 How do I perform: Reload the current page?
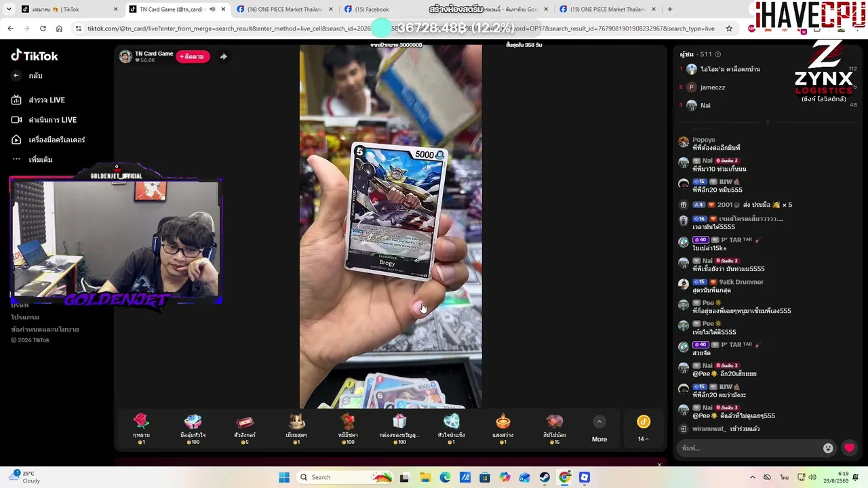pyautogui.click(x=43, y=28)
